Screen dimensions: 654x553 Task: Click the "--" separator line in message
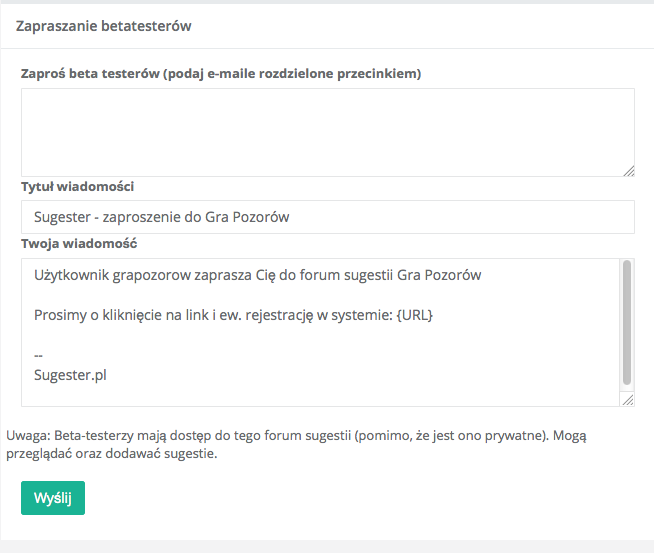(x=39, y=355)
